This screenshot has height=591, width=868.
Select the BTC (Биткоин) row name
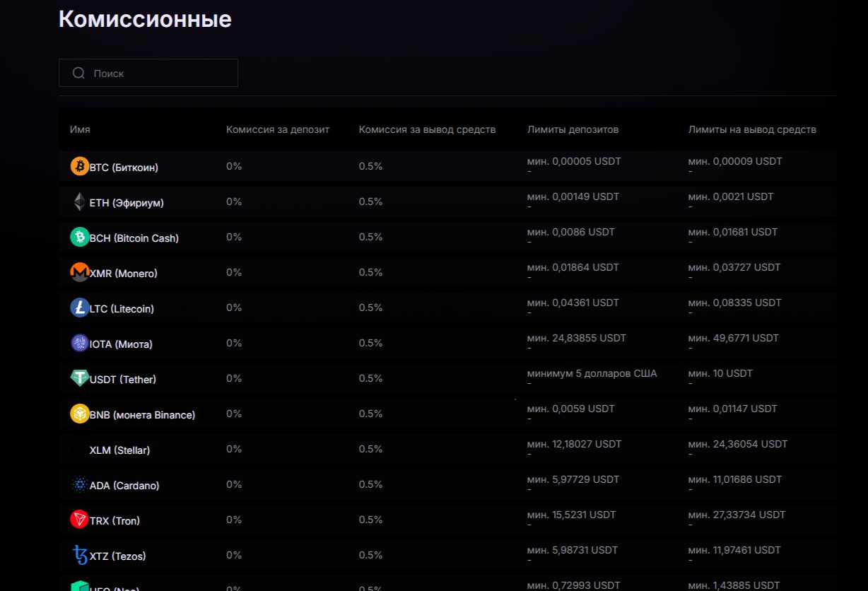(124, 168)
